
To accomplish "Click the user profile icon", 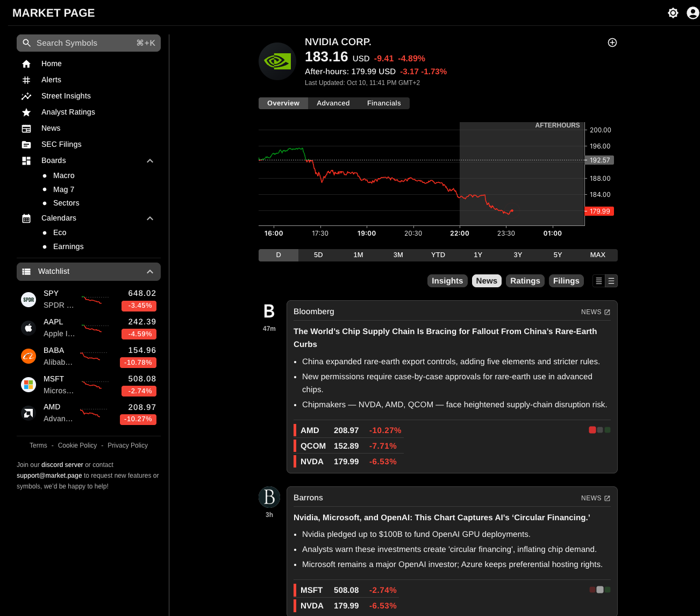I will (692, 12).
